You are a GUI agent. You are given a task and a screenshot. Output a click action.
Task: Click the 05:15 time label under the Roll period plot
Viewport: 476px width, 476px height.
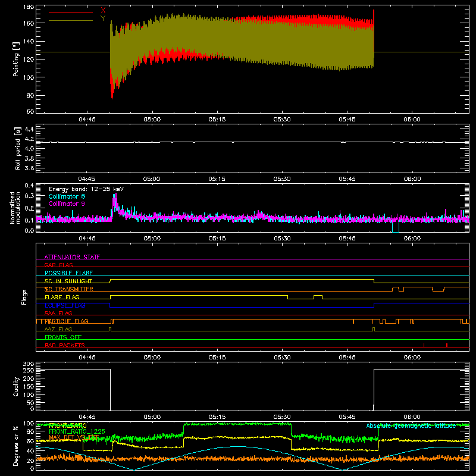pyautogui.click(x=217, y=179)
